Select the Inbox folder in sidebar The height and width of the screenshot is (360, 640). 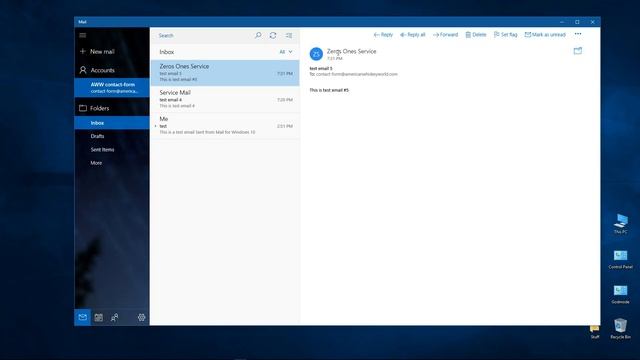pos(112,123)
